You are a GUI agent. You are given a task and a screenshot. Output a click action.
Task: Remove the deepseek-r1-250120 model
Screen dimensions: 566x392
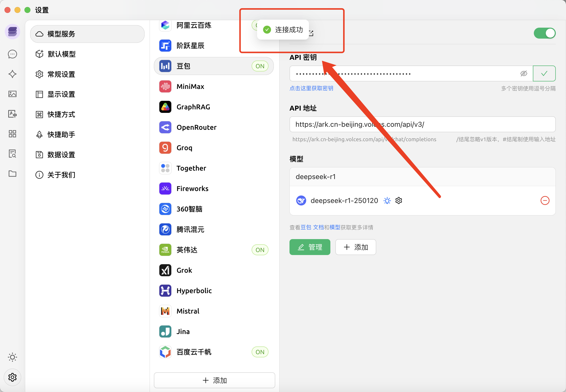click(545, 200)
